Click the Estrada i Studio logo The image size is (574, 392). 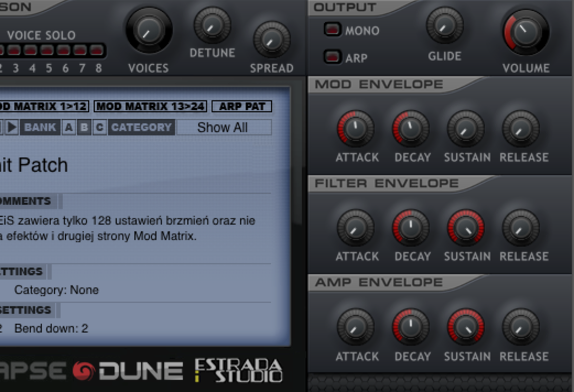[x=238, y=370]
